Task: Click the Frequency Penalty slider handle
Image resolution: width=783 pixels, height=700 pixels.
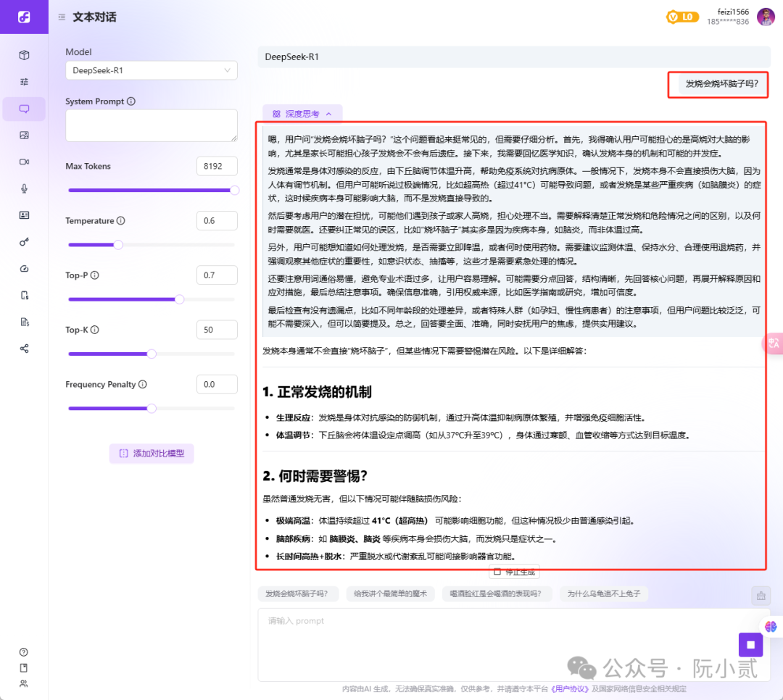Action: click(x=152, y=409)
